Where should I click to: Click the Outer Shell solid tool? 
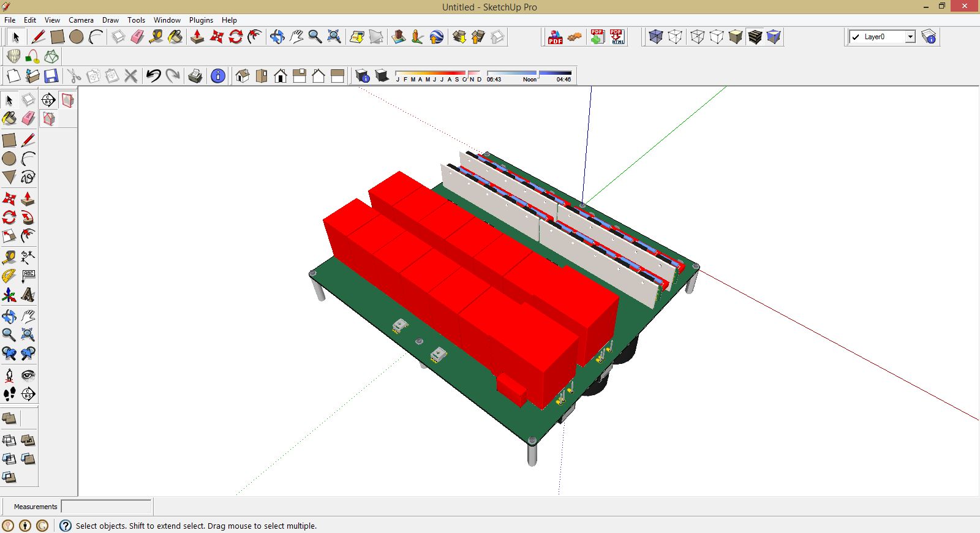pyautogui.click(x=9, y=418)
